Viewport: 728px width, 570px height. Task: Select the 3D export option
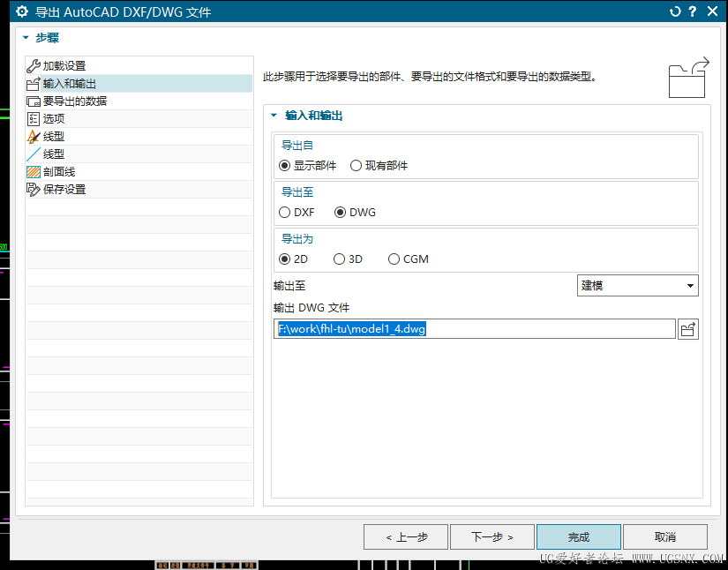tap(340, 259)
